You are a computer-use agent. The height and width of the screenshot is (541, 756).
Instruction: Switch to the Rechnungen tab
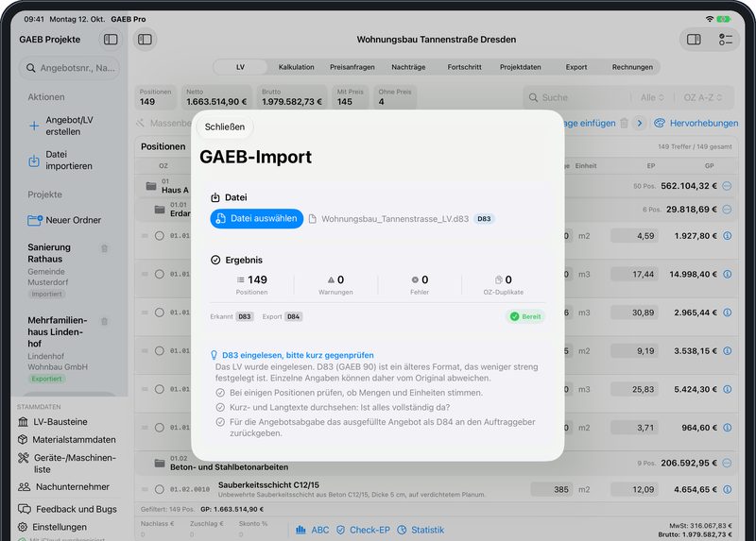point(632,67)
